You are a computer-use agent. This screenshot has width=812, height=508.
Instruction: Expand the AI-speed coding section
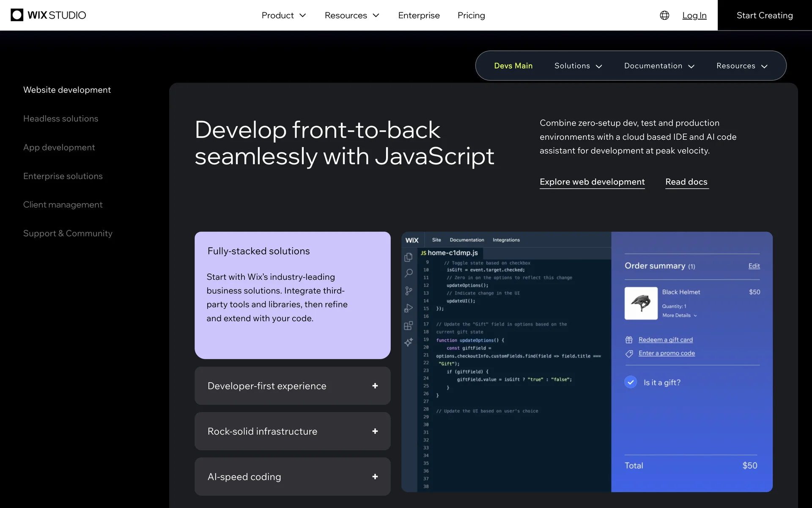click(x=375, y=477)
